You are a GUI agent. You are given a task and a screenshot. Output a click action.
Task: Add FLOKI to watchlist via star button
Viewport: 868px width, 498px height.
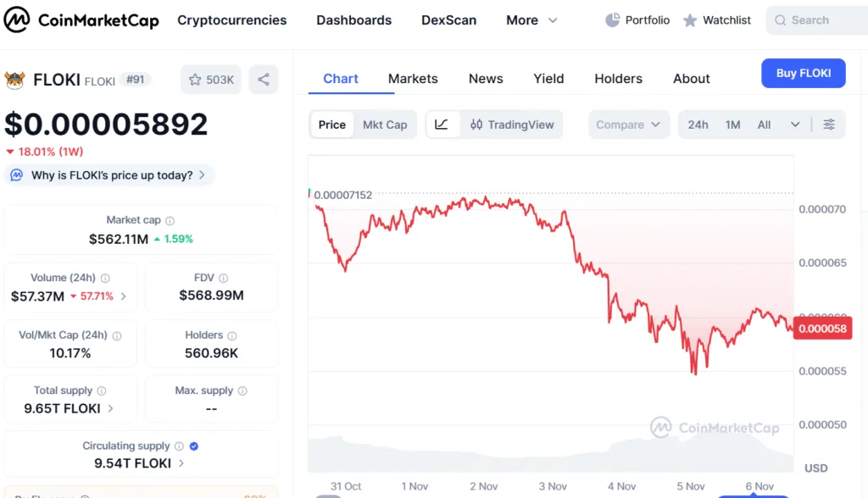pos(210,78)
